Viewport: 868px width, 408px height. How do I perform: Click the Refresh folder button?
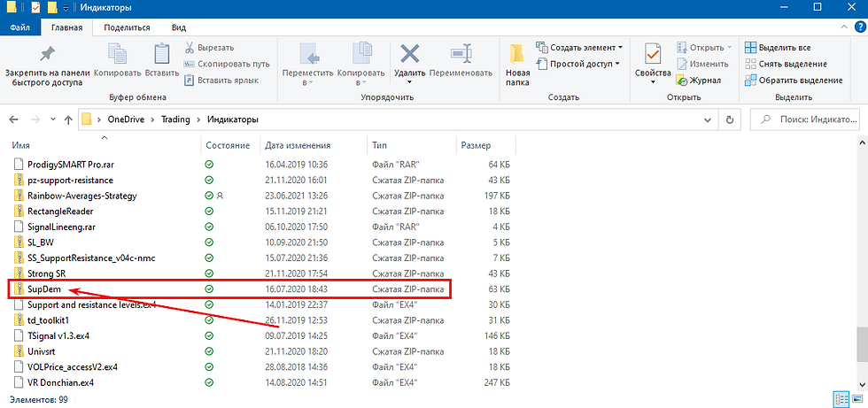coord(730,119)
